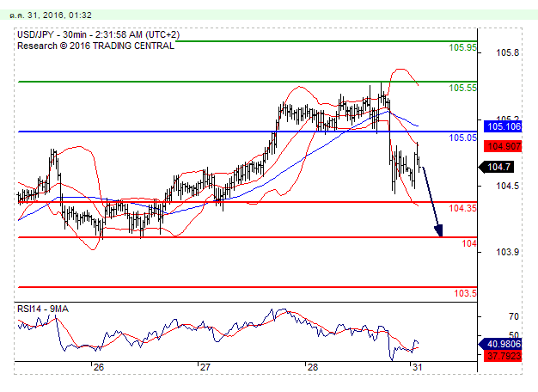This screenshot has width=538, height=392.
Task: Click the 103.9 axis value
Action: tap(507, 252)
